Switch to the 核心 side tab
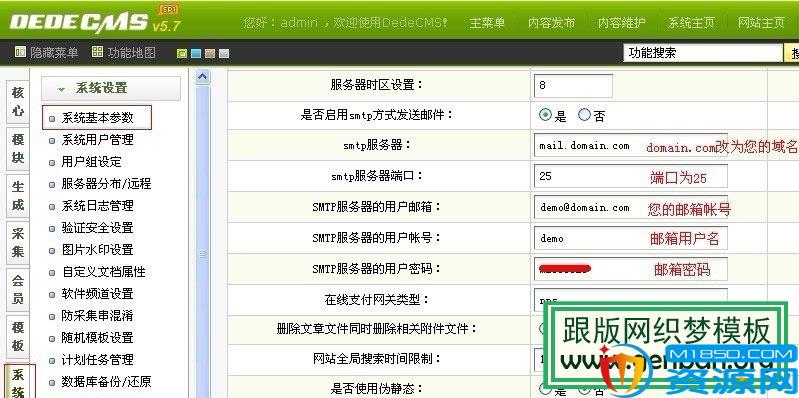 (18, 101)
